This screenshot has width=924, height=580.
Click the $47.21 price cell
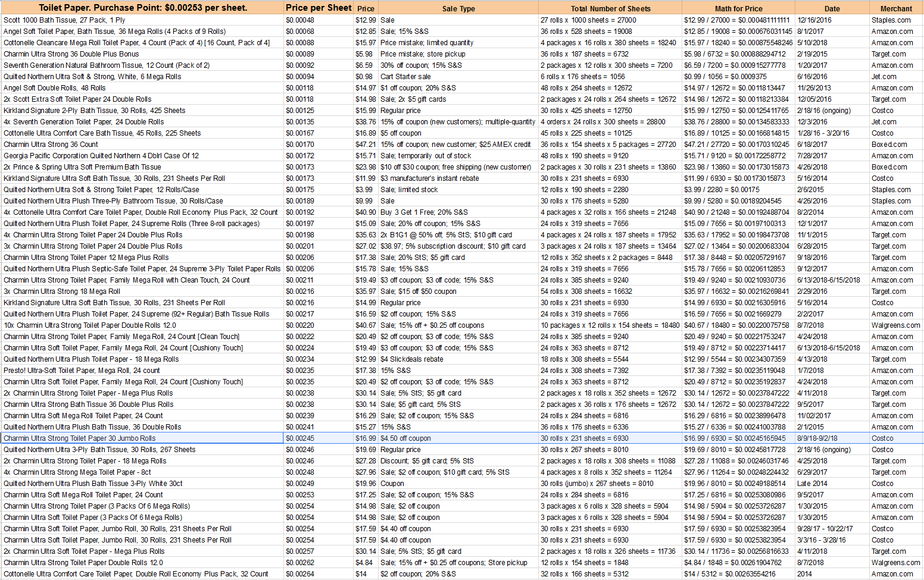pyautogui.click(x=366, y=144)
